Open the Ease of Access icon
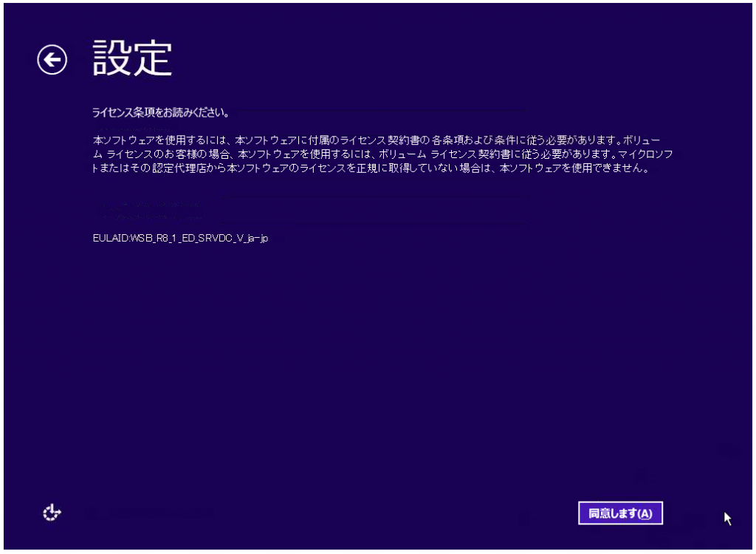 point(52,512)
